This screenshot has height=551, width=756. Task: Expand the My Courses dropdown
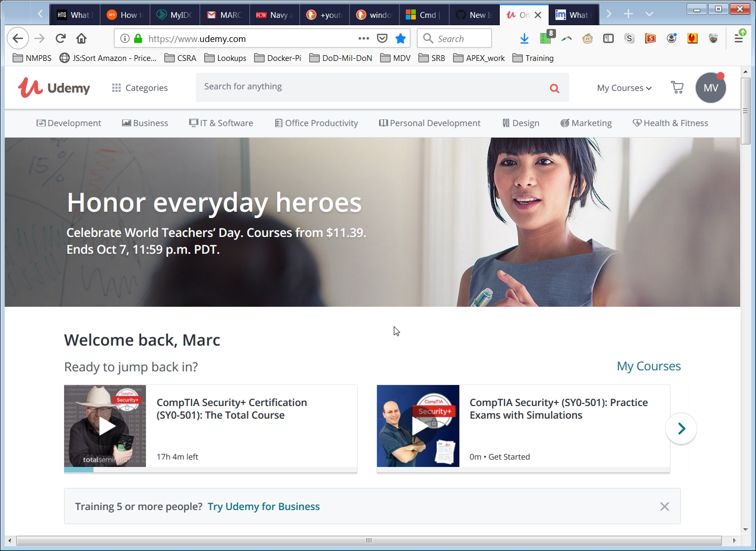[624, 88]
